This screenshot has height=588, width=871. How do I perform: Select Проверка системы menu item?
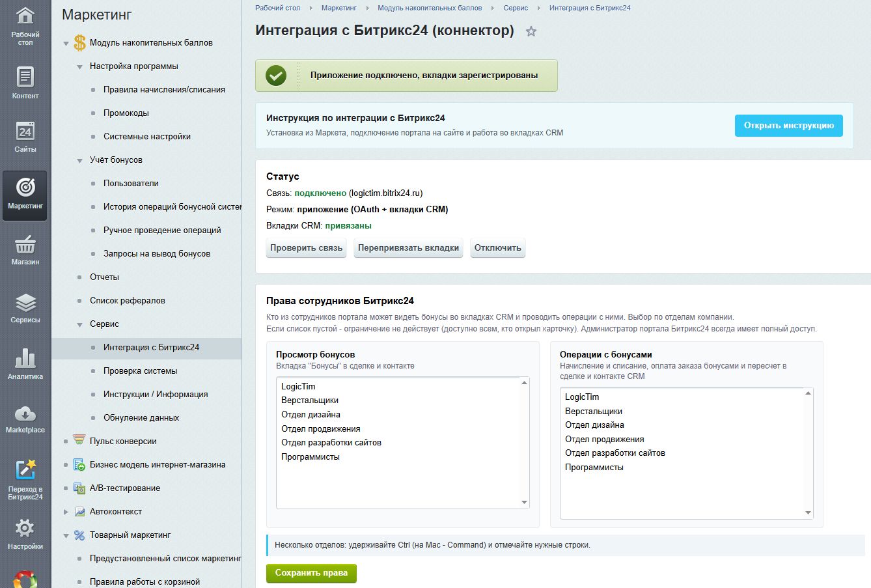141,371
